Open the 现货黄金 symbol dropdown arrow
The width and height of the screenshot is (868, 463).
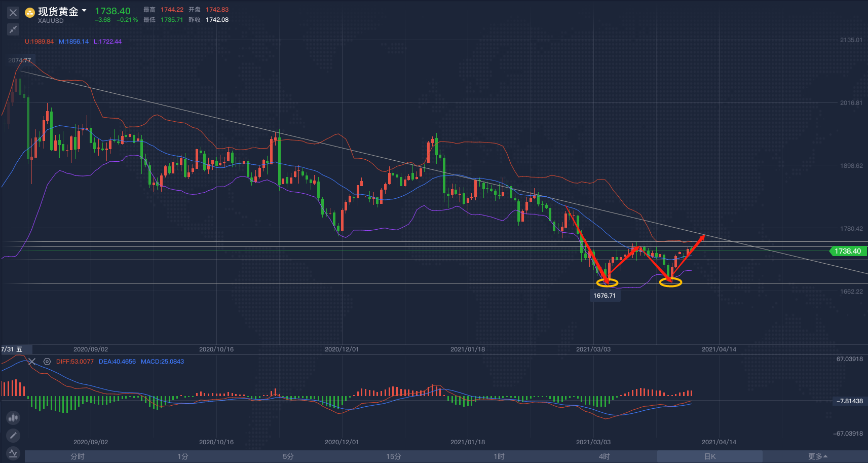tap(84, 10)
